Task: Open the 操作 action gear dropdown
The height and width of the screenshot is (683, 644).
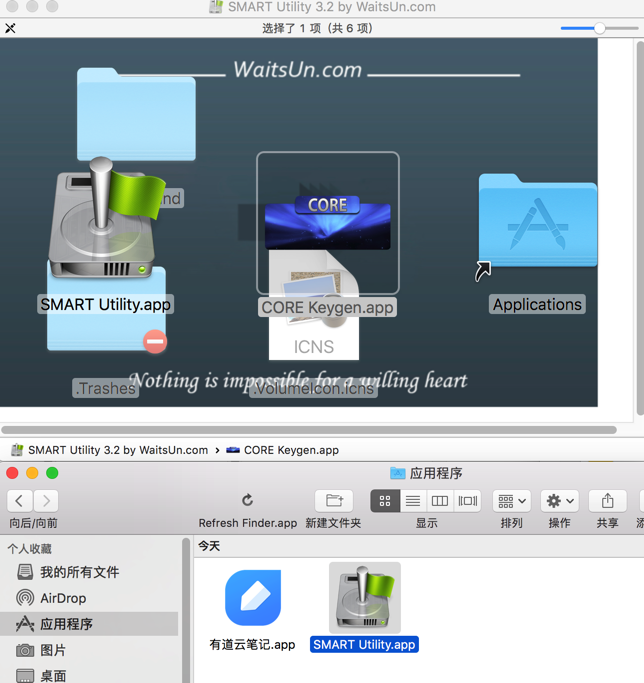Action: click(x=560, y=501)
